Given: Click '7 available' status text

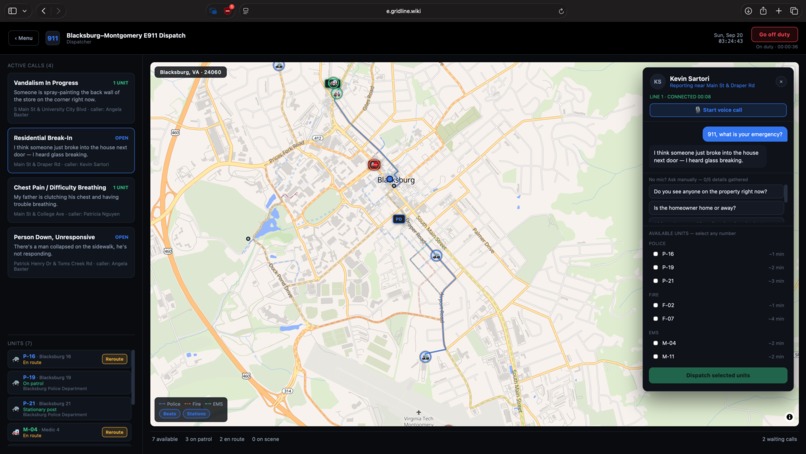Looking at the screenshot, I should point(164,439).
